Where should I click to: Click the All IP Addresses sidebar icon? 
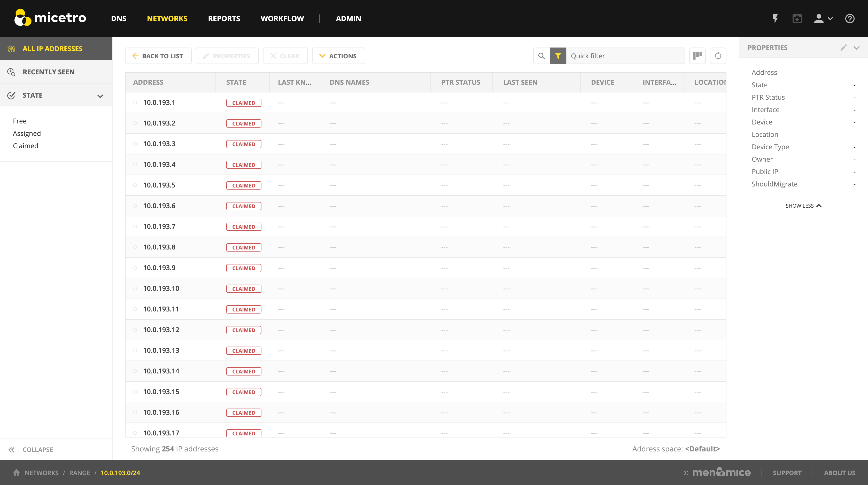pyautogui.click(x=11, y=49)
